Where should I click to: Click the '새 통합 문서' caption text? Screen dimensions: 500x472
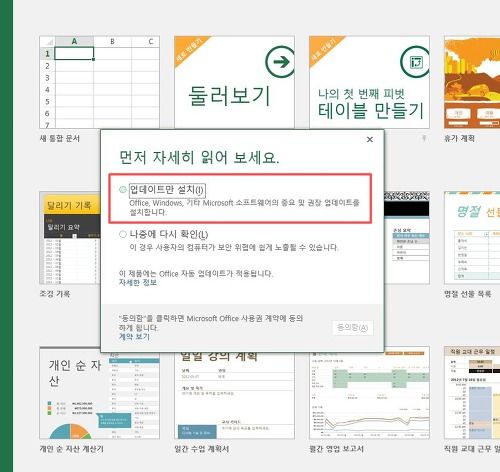(60, 138)
